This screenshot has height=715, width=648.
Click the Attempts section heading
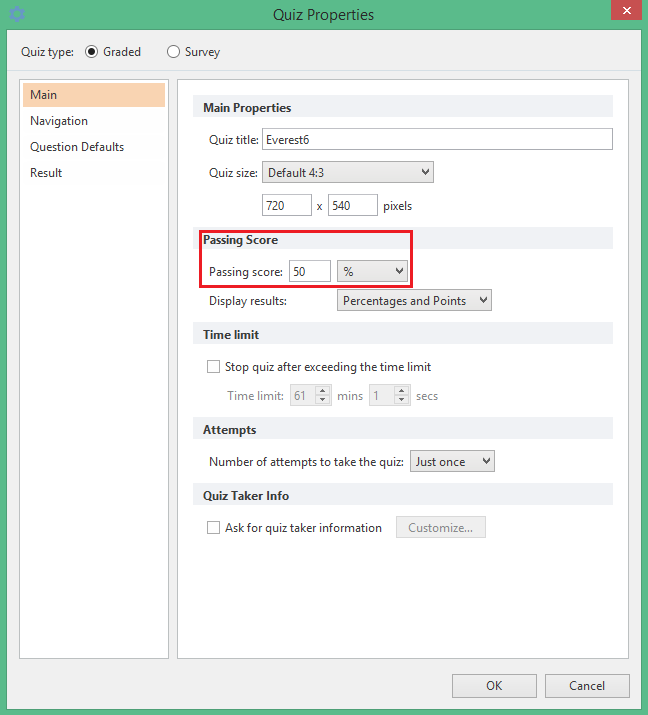229,430
